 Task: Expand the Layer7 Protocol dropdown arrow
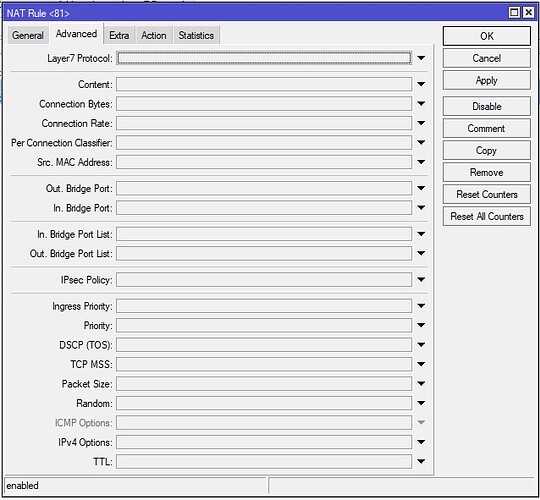[x=421, y=58]
